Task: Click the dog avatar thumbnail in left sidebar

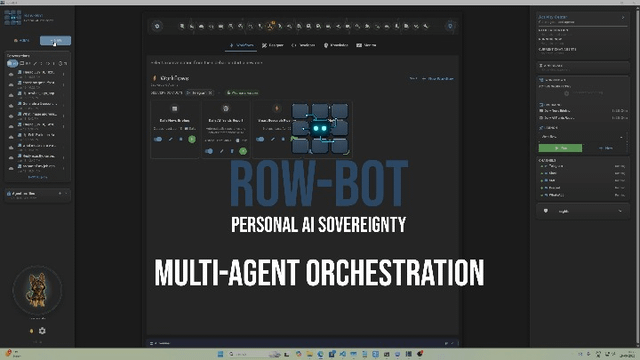Action: coord(37,290)
